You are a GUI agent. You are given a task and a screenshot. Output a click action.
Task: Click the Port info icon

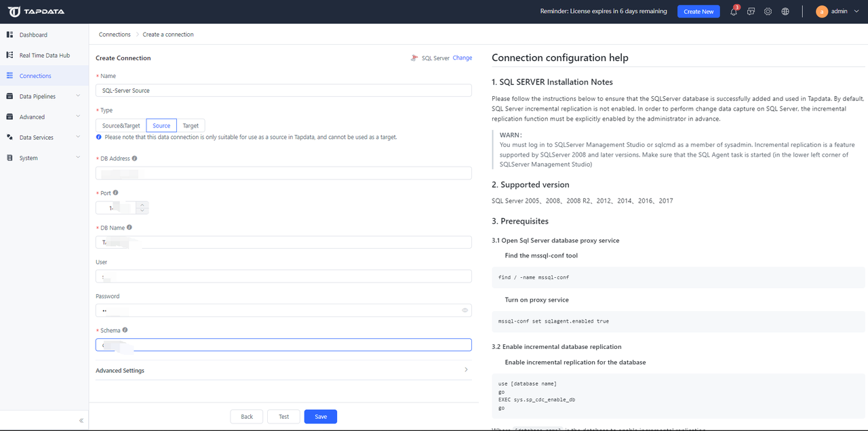coord(115,192)
